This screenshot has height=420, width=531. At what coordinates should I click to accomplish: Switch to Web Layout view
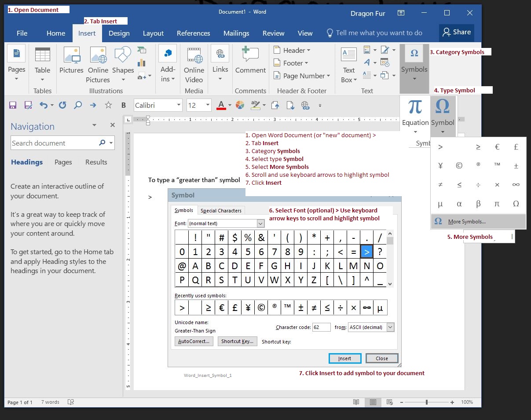point(389,402)
